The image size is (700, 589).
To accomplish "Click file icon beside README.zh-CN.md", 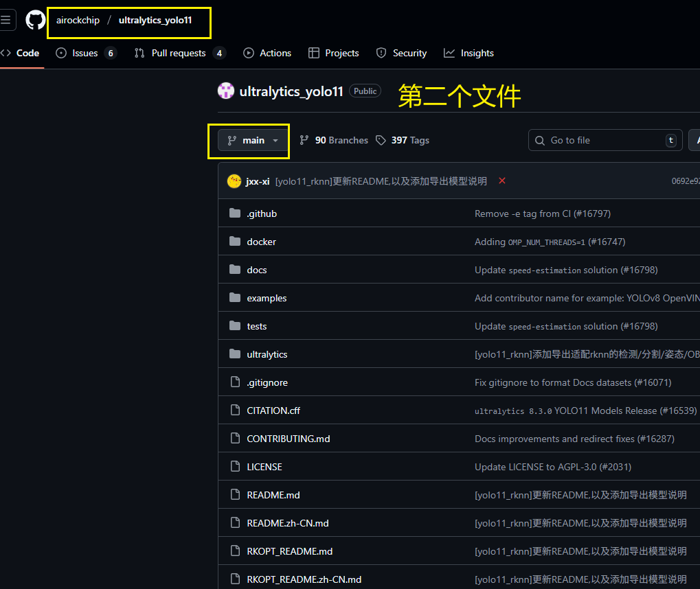I will point(235,522).
